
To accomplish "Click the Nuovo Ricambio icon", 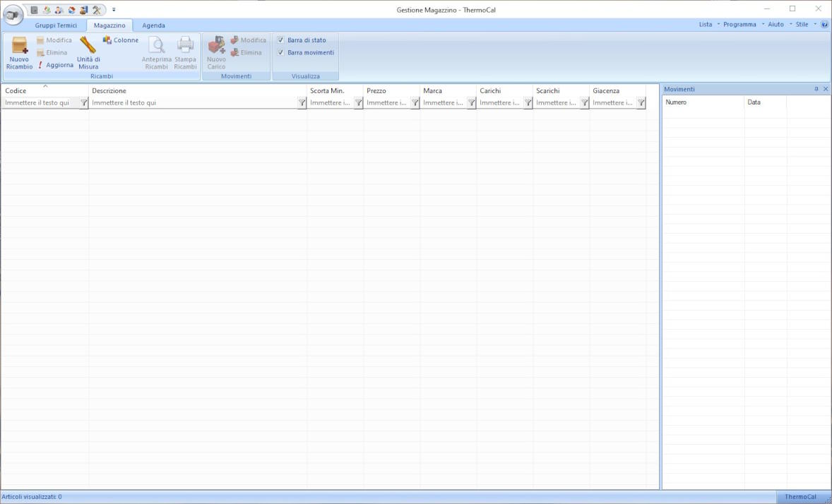I will click(x=19, y=47).
